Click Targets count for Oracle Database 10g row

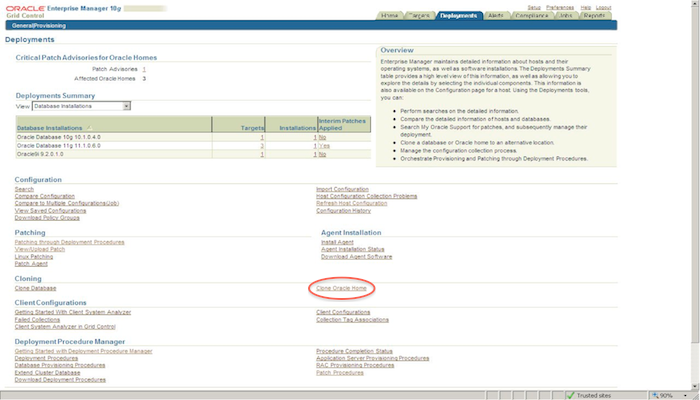262,137
